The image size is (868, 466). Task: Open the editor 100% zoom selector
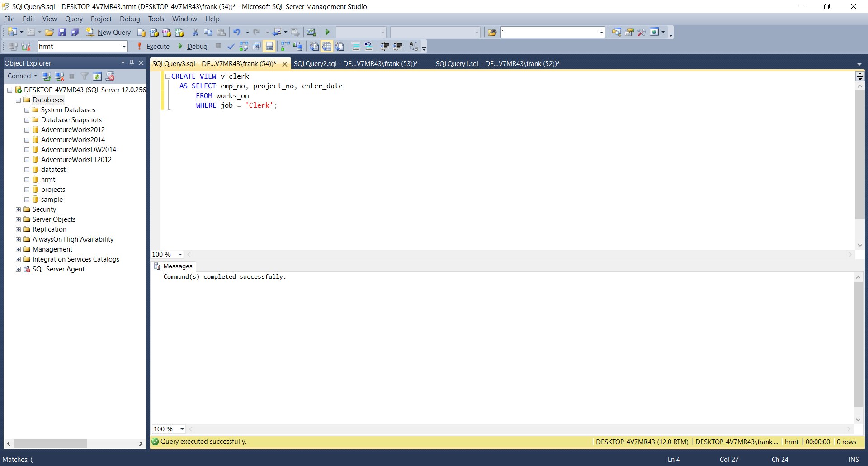coord(167,254)
